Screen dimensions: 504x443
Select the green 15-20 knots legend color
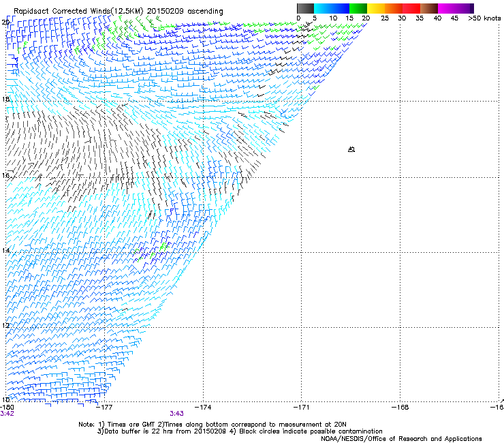(x=358, y=8)
